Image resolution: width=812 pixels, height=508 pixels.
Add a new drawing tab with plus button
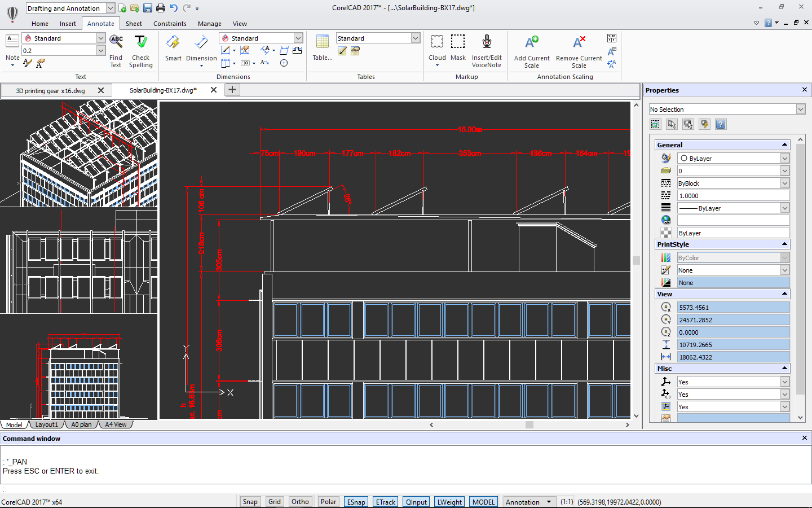[232, 90]
